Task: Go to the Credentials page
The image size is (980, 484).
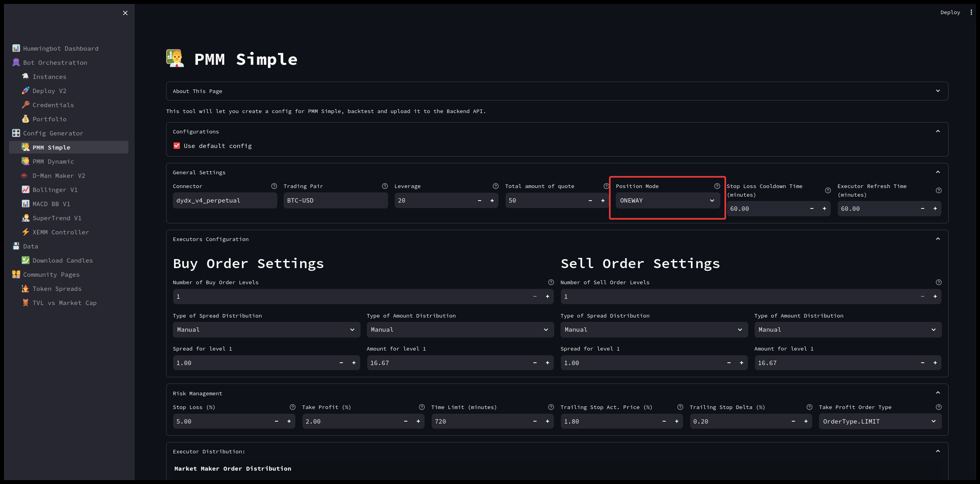Action: (53, 105)
